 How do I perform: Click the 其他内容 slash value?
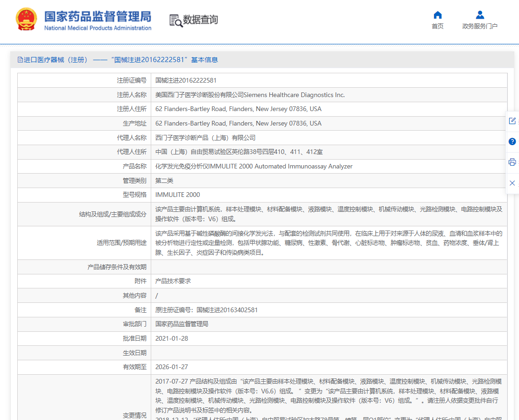click(x=156, y=295)
